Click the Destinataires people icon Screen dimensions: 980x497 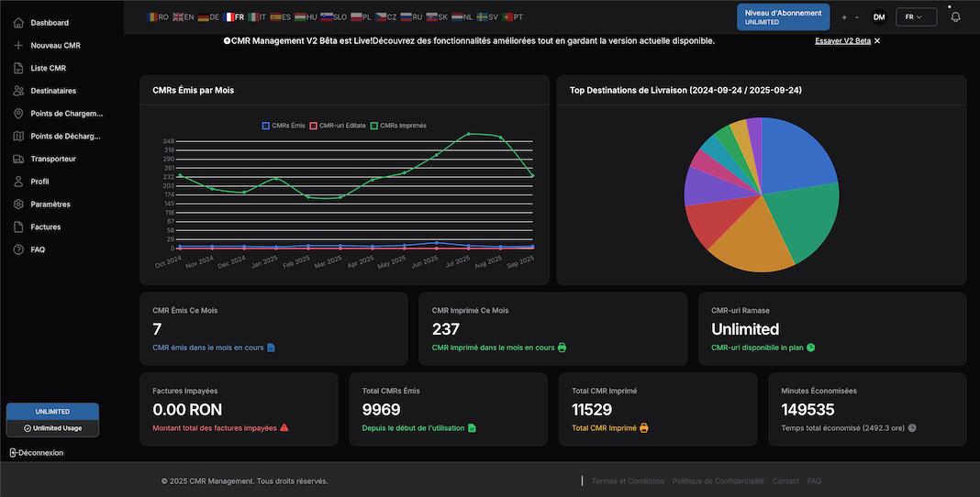pos(18,91)
